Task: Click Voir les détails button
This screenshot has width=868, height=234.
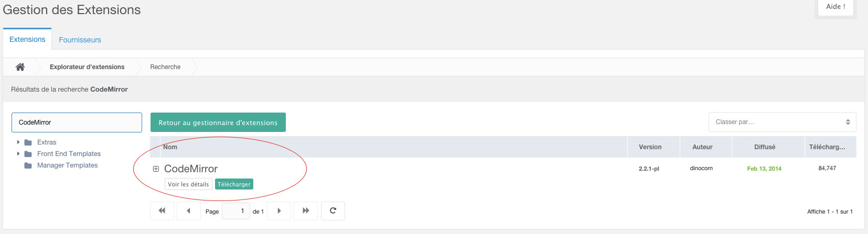Action: tap(188, 184)
